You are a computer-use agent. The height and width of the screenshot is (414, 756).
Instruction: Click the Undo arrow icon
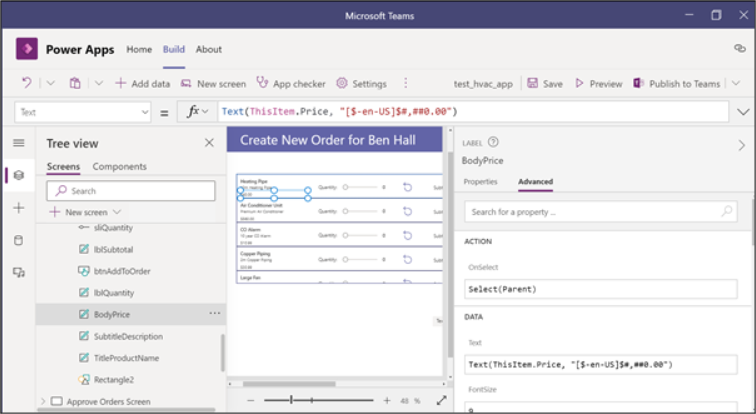[27, 83]
